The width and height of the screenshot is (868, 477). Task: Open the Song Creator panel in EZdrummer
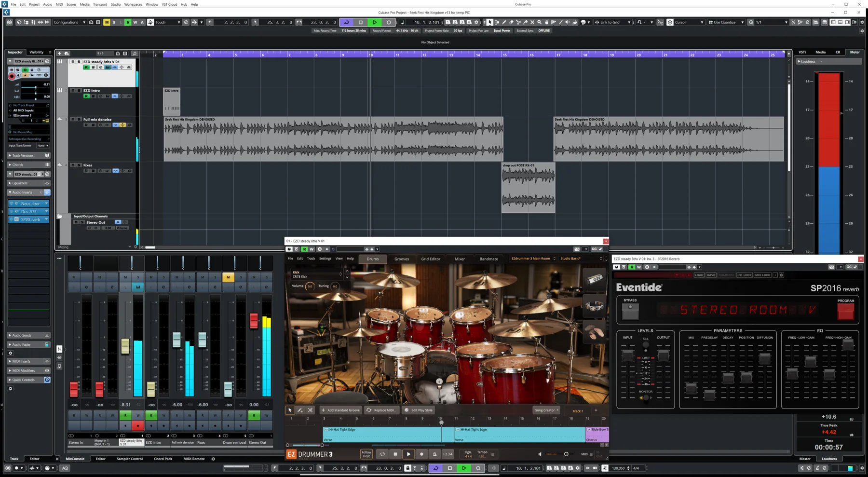tap(546, 410)
